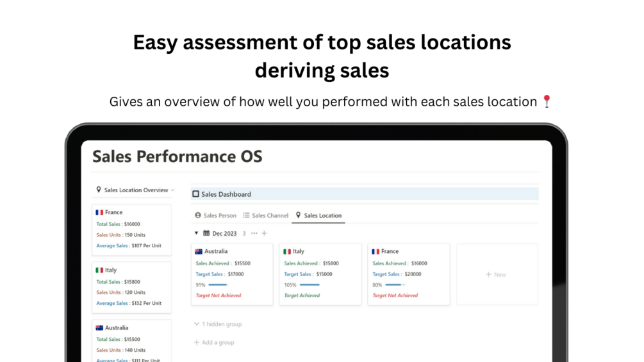The image size is (644, 362).
Task: Click Total Sales $16000 in France sidebar card
Action: (119, 224)
